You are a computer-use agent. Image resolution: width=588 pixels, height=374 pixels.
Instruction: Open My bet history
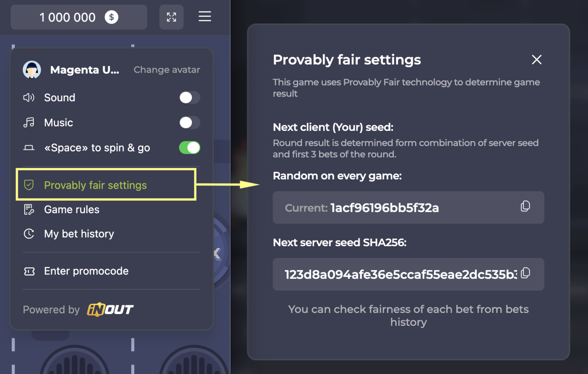point(79,234)
